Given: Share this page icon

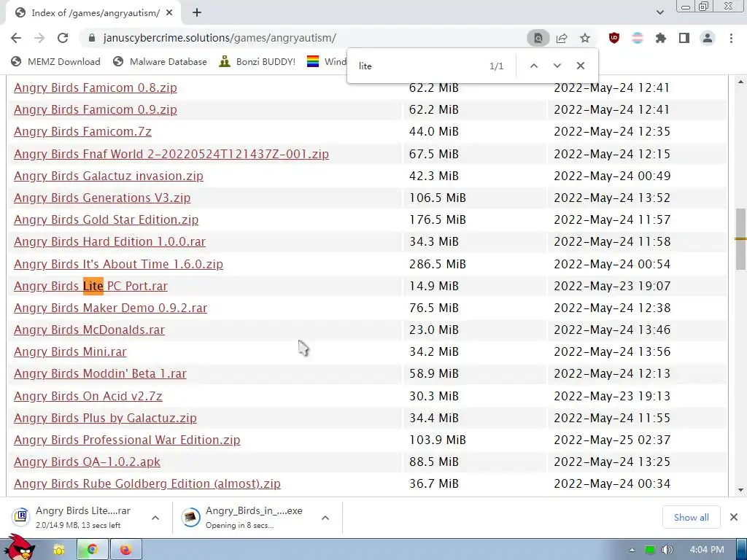Looking at the screenshot, I should pyautogui.click(x=562, y=38).
